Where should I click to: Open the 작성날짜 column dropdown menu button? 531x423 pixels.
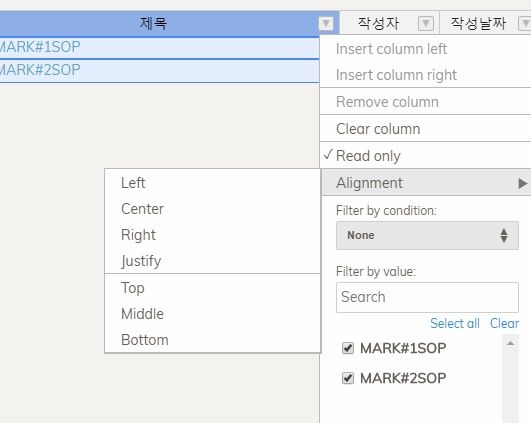coord(525,24)
